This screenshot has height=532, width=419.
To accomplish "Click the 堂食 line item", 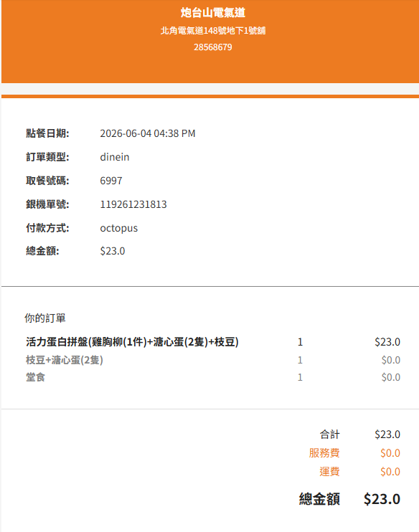I will pos(35,377).
